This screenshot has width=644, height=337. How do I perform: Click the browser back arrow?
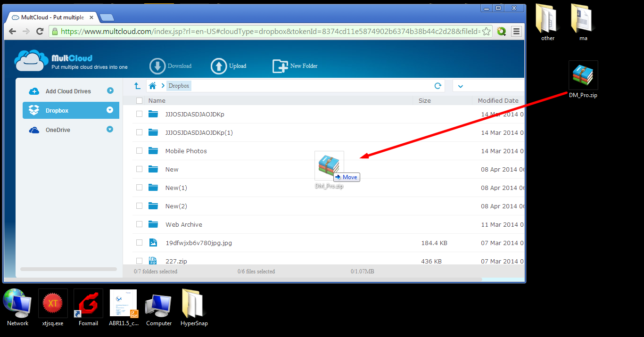(x=13, y=32)
